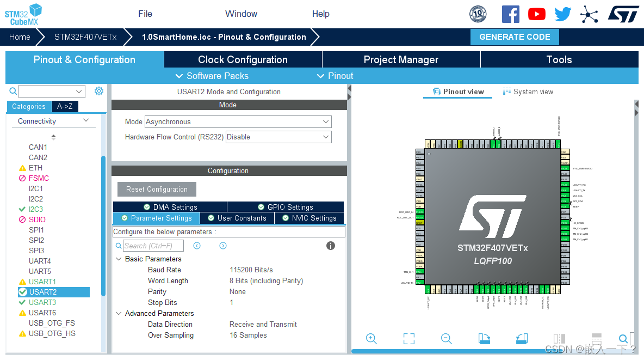The height and width of the screenshot is (360, 644).
Task: Click Reset Configuration button
Action: coord(157,189)
